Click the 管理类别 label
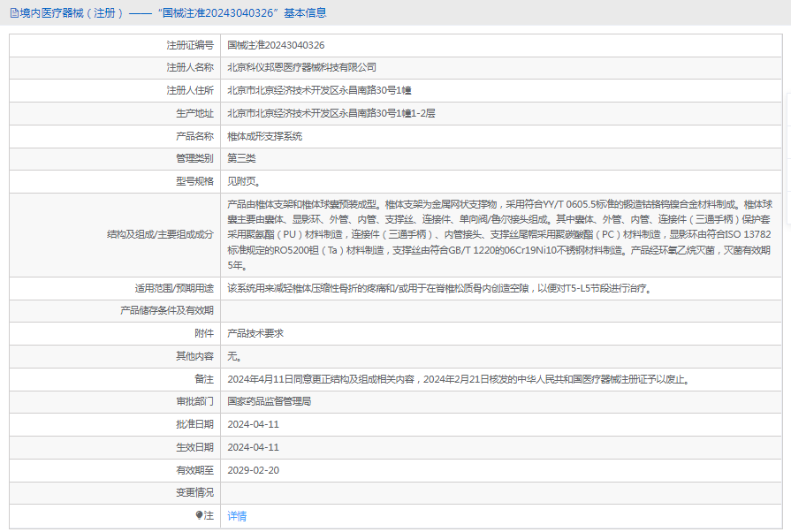 click(x=194, y=158)
